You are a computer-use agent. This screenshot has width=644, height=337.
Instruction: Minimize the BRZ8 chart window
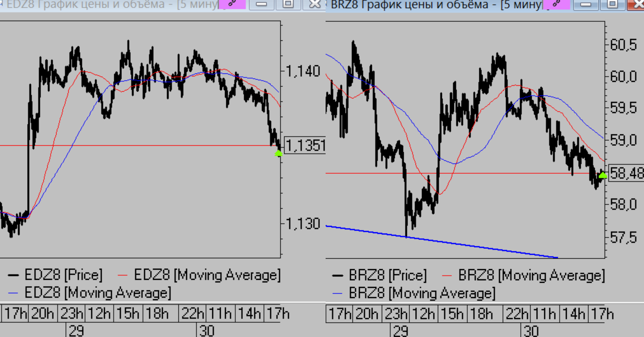(x=586, y=4)
